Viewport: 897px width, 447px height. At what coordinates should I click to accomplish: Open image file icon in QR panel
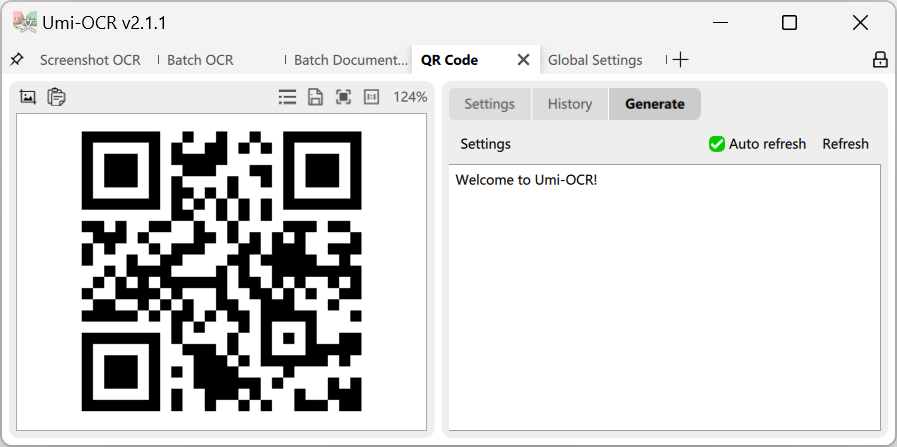pos(27,97)
